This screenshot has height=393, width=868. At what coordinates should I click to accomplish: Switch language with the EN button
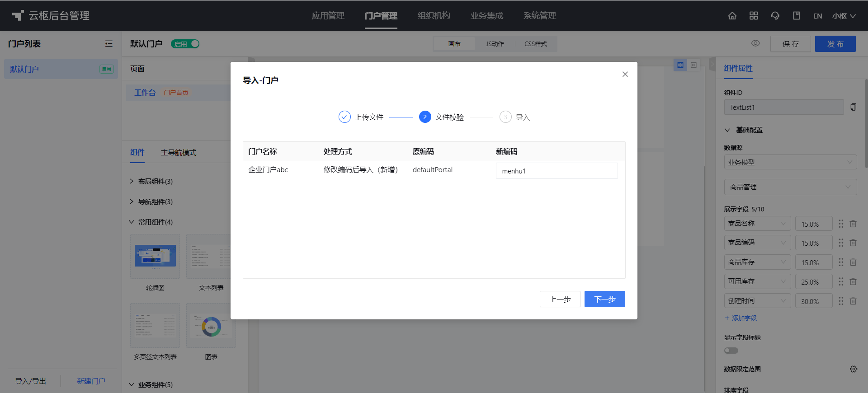click(817, 16)
